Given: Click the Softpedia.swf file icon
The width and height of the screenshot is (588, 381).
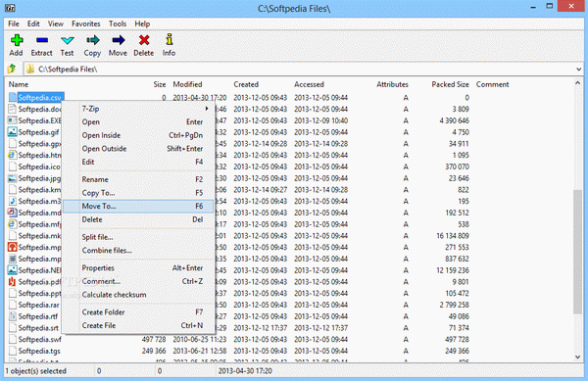Looking at the screenshot, I should pyautogui.click(x=13, y=340).
